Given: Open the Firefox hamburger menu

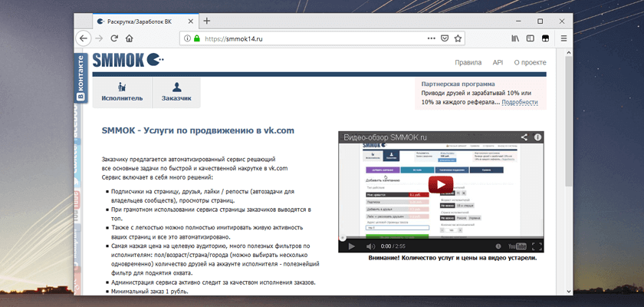Looking at the screenshot, I should click(x=563, y=38).
